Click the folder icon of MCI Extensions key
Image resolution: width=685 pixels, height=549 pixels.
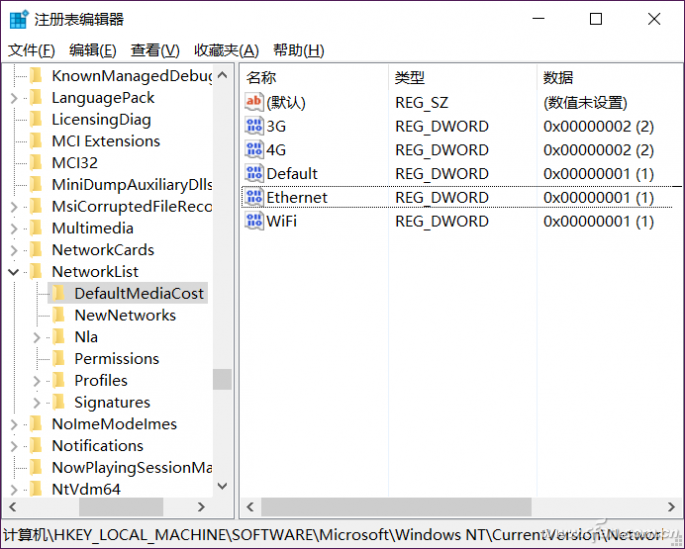36,141
